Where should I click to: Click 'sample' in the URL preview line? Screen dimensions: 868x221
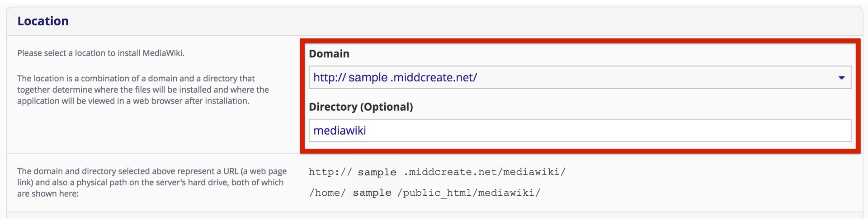click(377, 172)
